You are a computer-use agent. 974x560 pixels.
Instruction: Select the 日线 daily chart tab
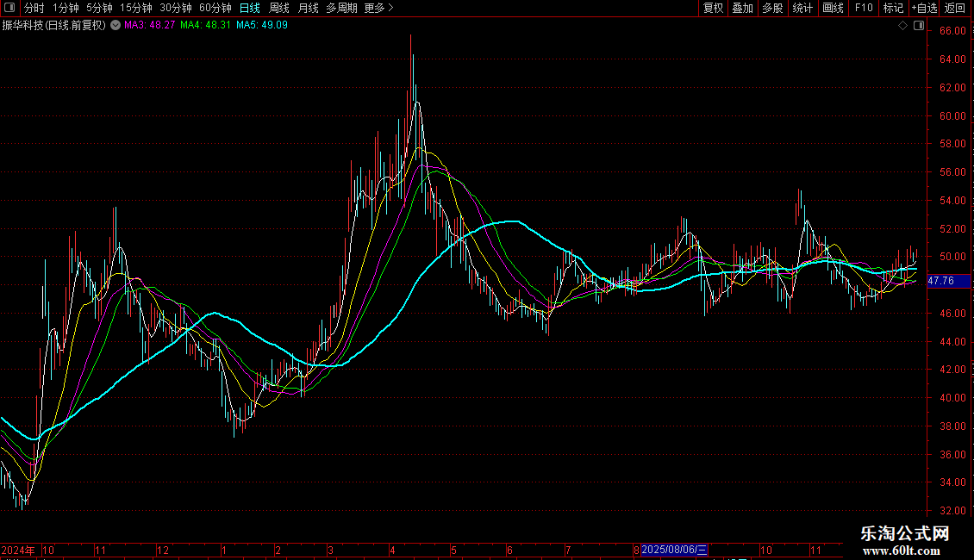click(250, 8)
